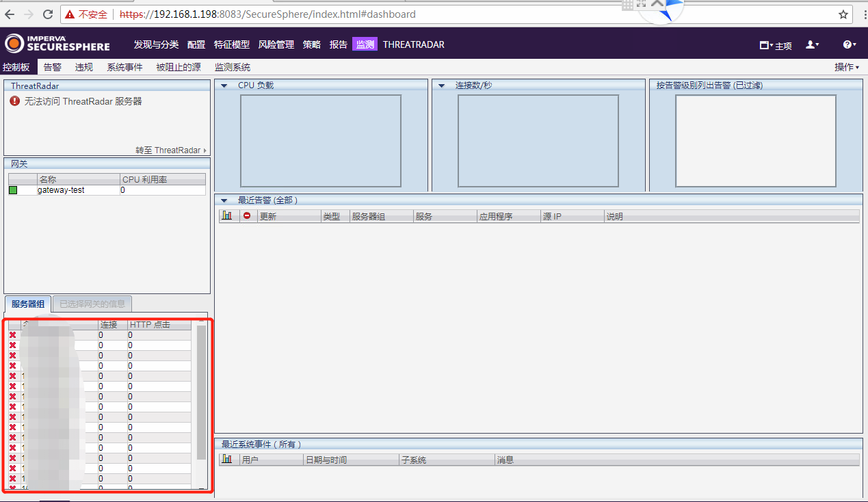Sort system events by 日期与时间 column
Screen dimensions: 868x502
click(x=351, y=460)
